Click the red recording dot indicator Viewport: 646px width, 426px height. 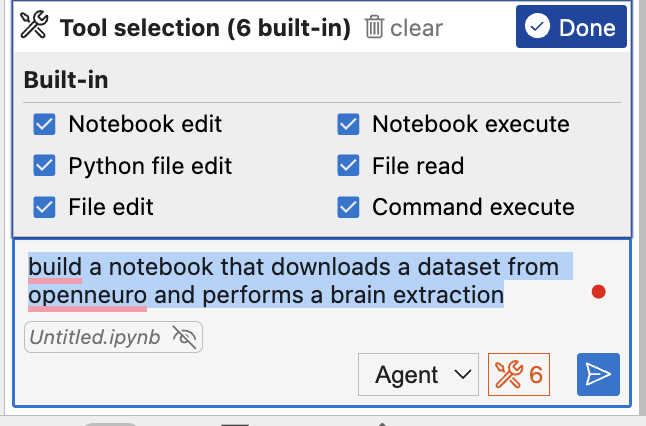[x=599, y=293]
